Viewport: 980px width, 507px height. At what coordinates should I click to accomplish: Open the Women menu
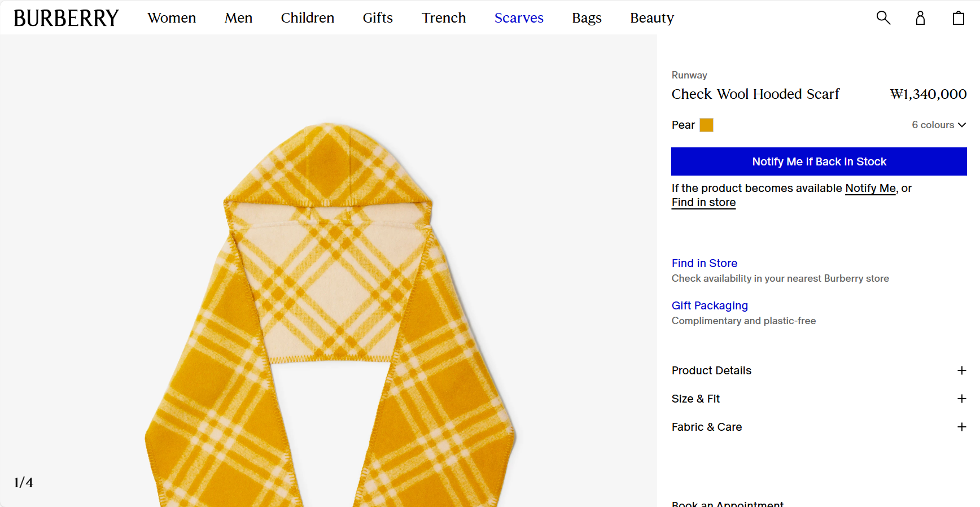pyautogui.click(x=172, y=18)
